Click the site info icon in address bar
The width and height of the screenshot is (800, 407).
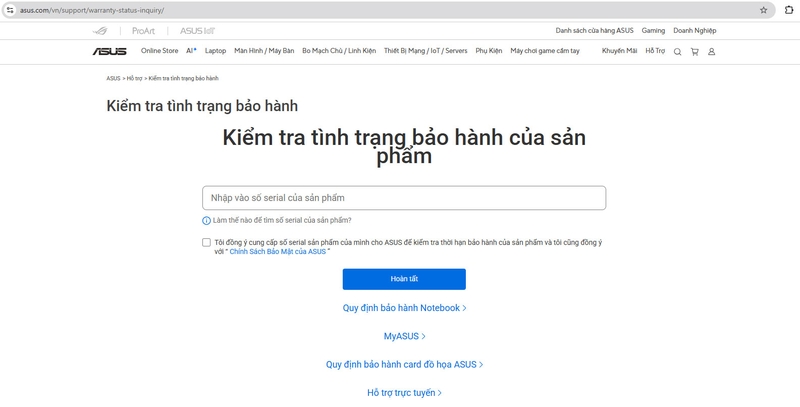tap(10, 10)
